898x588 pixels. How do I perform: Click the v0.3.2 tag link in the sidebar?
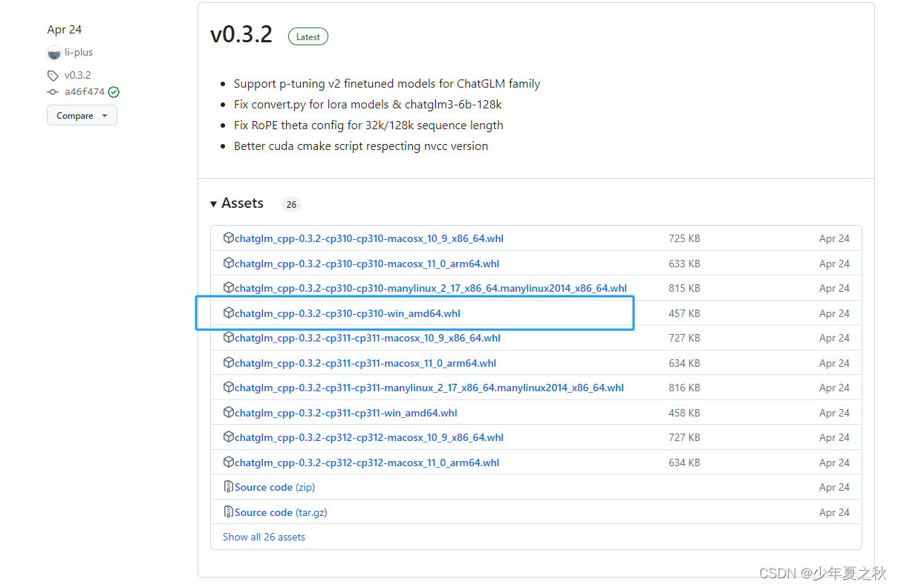pyautogui.click(x=77, y=75)
